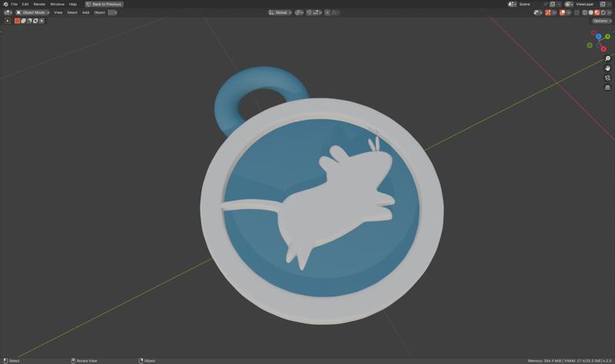This screenshot has width=615, height=364.
Task: Switch to material preview shading
Action: [597, 12]
